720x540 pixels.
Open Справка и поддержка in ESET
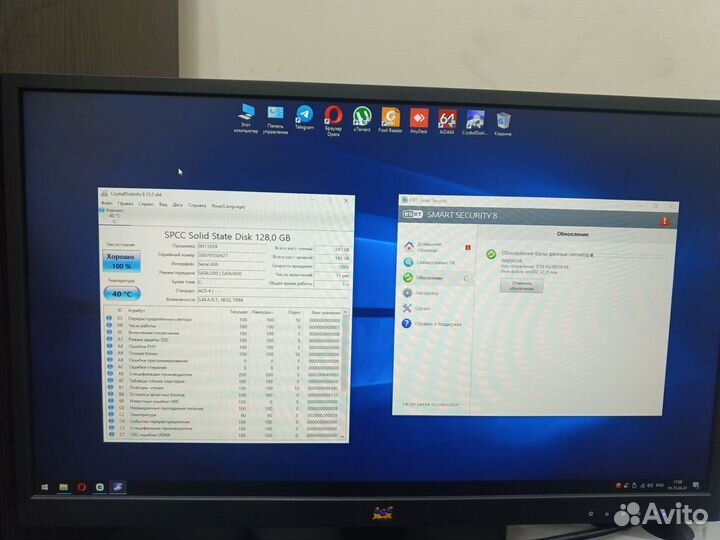click(x=434, y=324)
